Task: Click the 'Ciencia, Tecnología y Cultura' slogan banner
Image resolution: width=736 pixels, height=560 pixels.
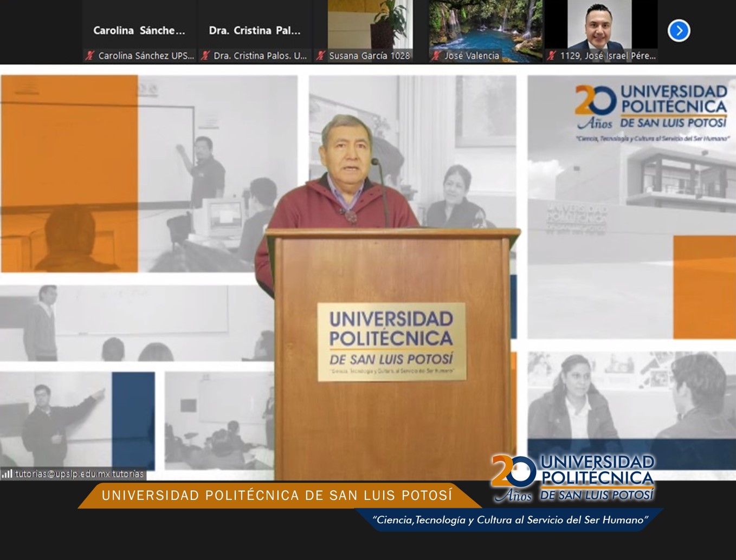Action: [509, 520]
